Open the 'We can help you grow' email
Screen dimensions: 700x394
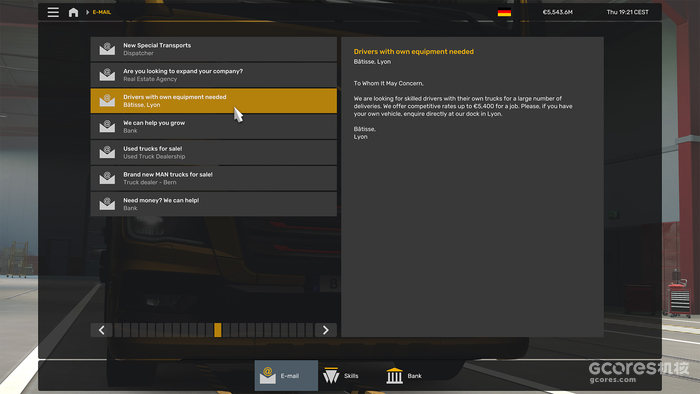[213, 127]
